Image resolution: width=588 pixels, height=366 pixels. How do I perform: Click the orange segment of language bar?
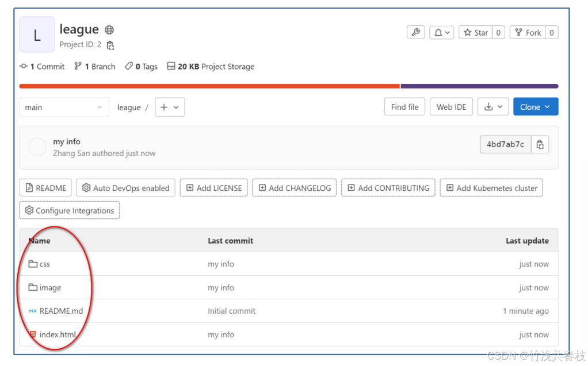click(209, 86)
